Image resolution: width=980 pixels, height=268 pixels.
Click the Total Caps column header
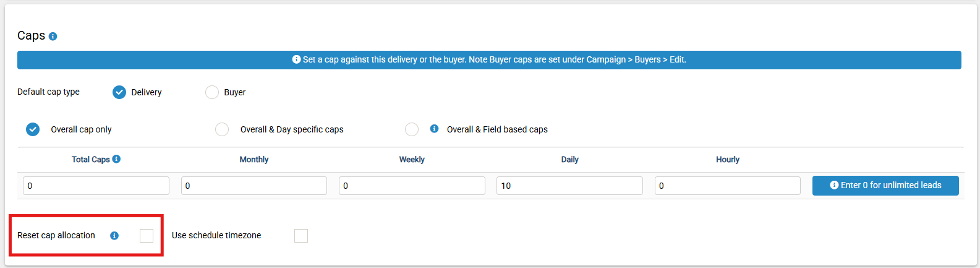click(x=91, y=160)
